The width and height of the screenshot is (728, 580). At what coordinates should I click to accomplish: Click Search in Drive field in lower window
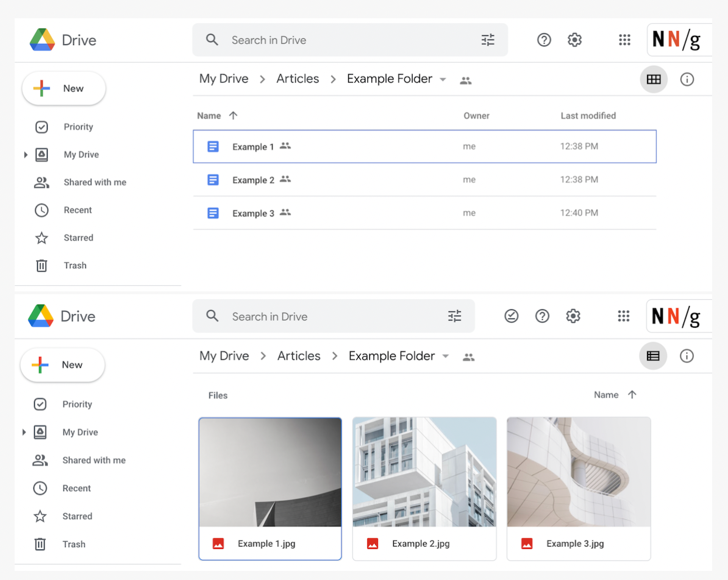point(334,316)
